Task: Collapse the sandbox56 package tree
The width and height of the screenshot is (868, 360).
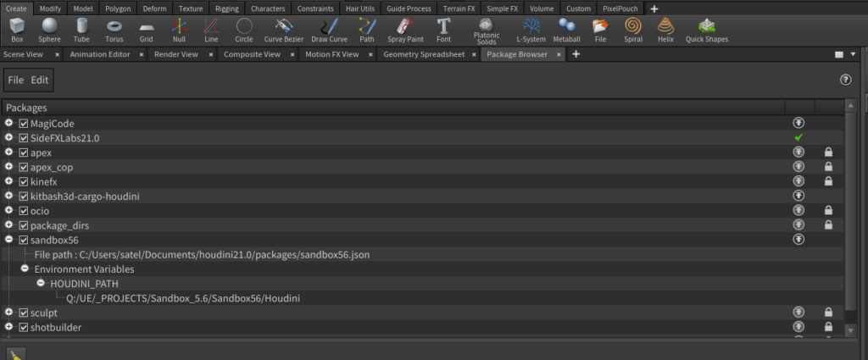Action: coord(8,241)
